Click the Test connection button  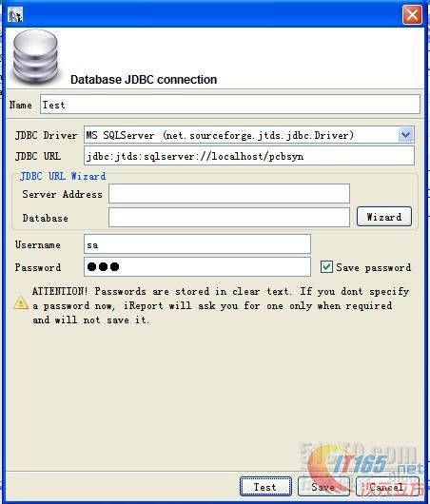(x=265, y=487)
